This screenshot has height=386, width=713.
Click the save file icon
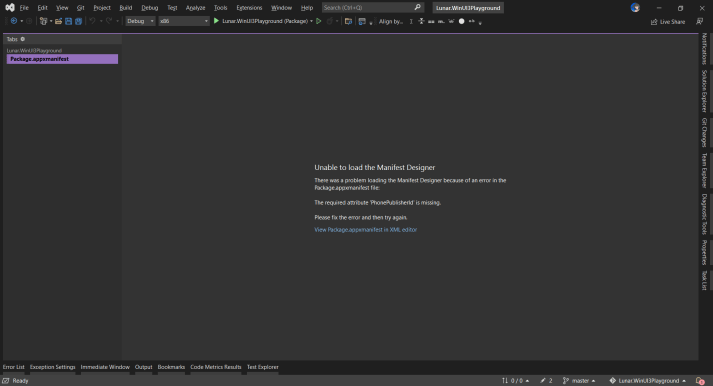[x=68, y=21]
